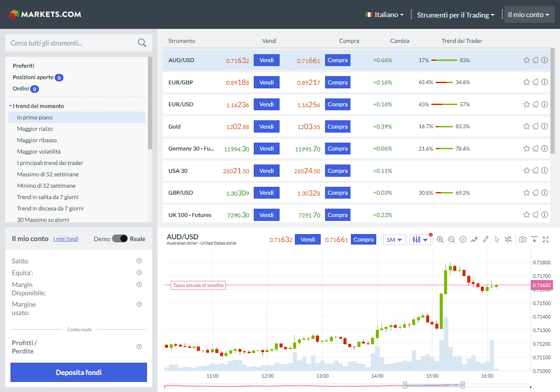Select Maggior rialzo category
This screenshot has width=560, height=392.
pyautogui.click(x=35, y=129)
